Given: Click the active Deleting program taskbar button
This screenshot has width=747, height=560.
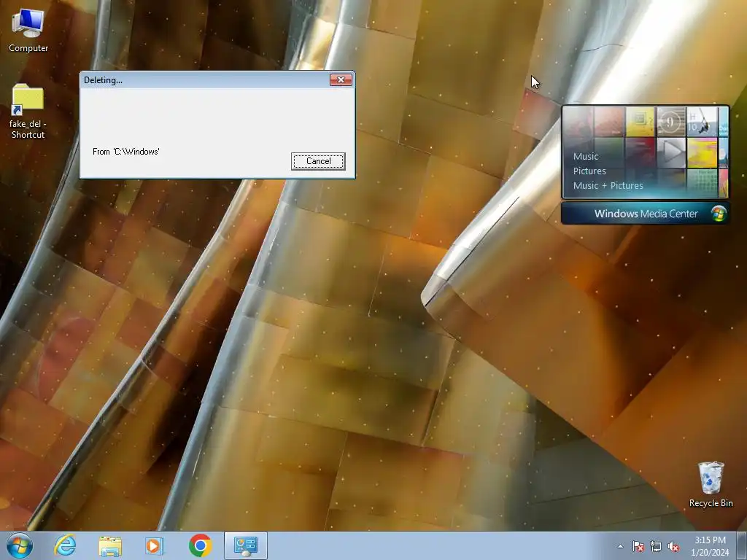Looking at the screenshot, I should (x=246, y=545).
